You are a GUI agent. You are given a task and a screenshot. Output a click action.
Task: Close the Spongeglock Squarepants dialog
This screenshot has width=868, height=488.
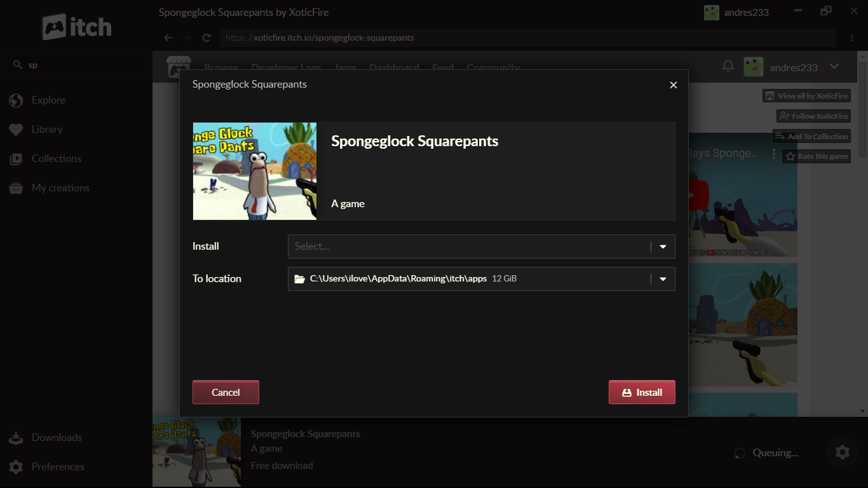click(x=674, y=85)
